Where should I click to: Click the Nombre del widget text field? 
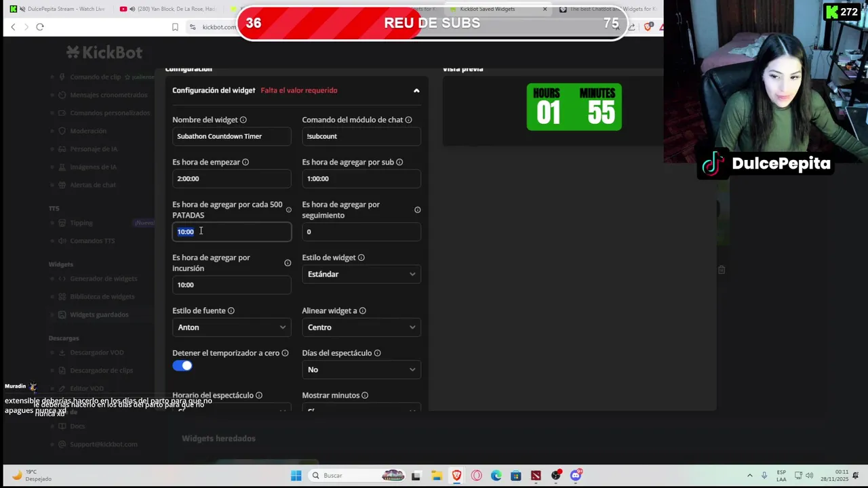232,136
